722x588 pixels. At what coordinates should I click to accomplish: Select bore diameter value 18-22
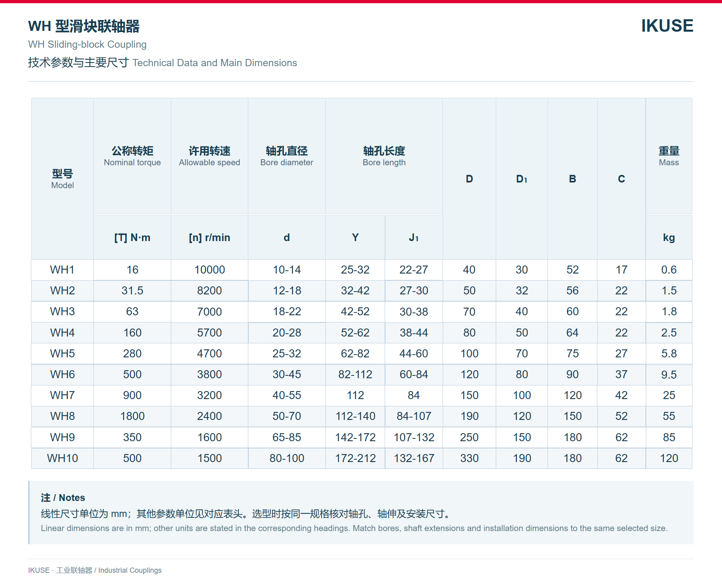287,311
